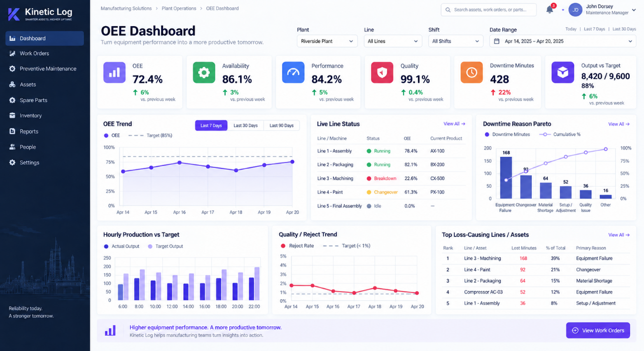The image size is (644, 351).
Task: Click the Availability gear card icon
Action: pyautogui.click(x=204, y=72)
